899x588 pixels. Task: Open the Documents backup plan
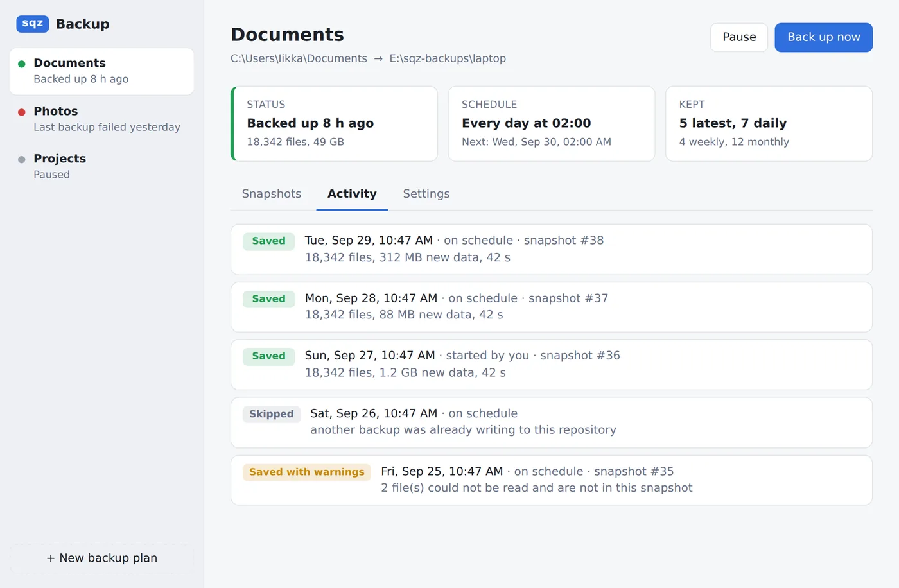(x=101, y=71)
